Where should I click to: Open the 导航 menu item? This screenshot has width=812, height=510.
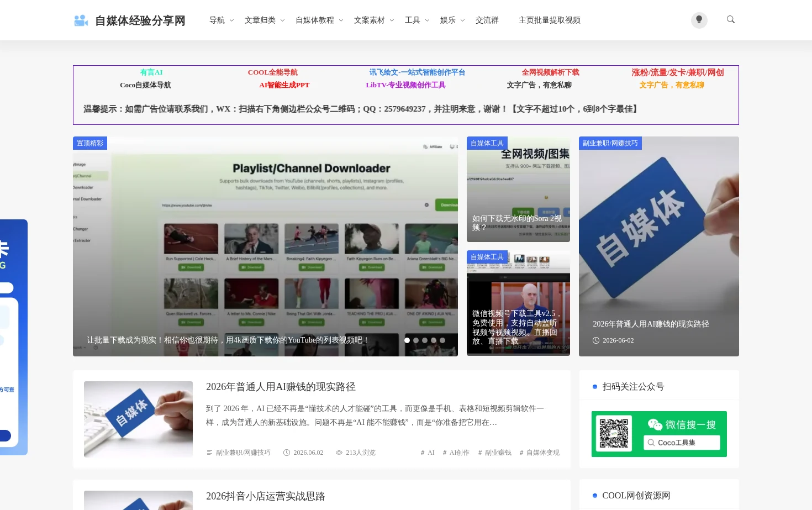pos(217,20)
